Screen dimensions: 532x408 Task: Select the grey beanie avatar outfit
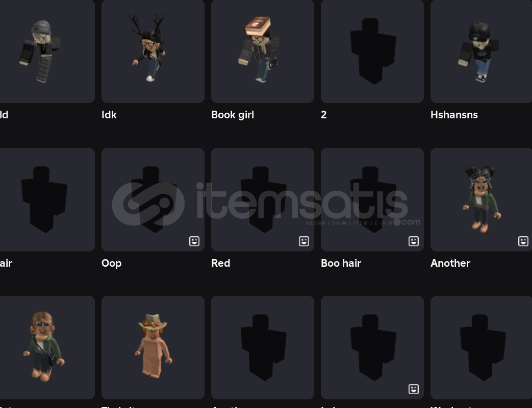point(47,51)
